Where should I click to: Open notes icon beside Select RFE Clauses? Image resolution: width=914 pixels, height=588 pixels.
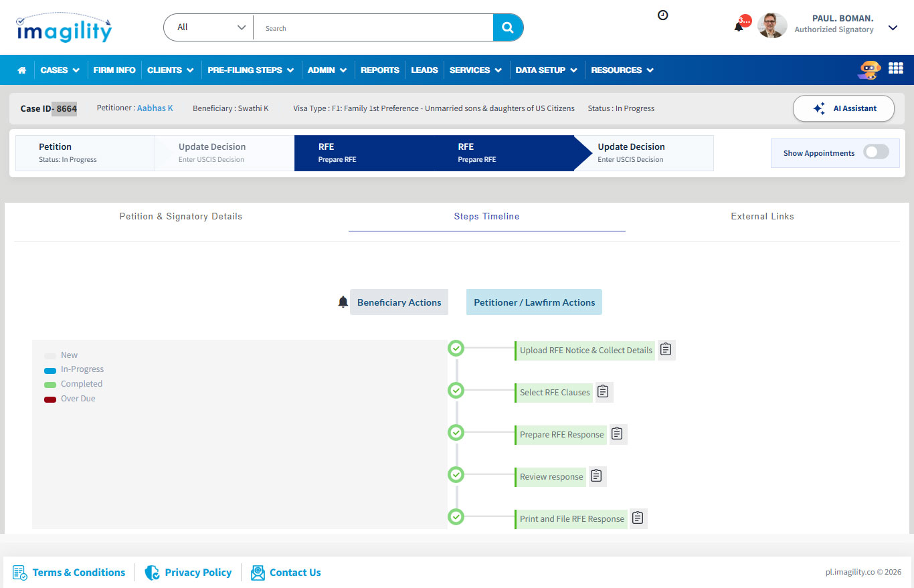coord(604,392)
